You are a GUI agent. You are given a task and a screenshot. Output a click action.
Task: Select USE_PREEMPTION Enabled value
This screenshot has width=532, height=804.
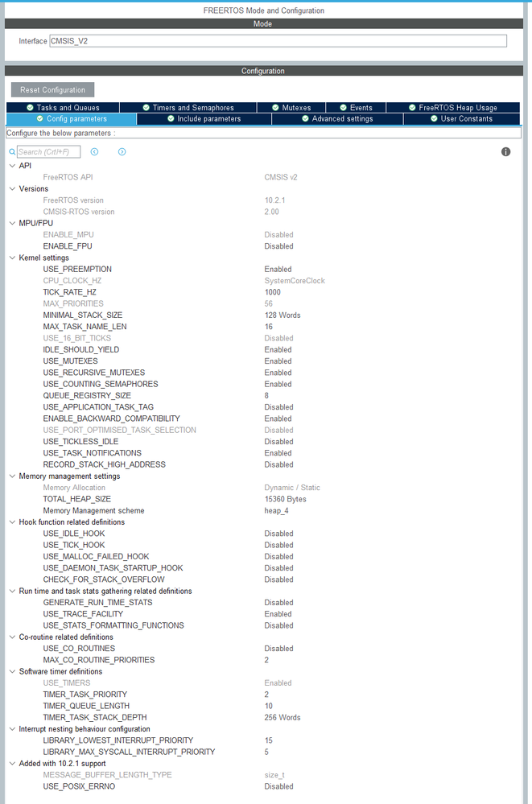pyautogui.click(x=278, y=269)
